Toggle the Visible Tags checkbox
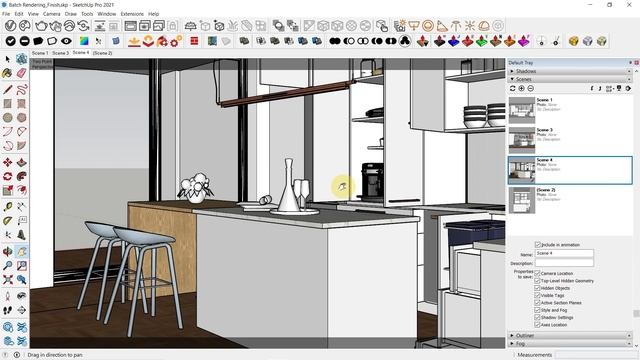The height and width of the screenshot is (360, 640). coord(538,296)
